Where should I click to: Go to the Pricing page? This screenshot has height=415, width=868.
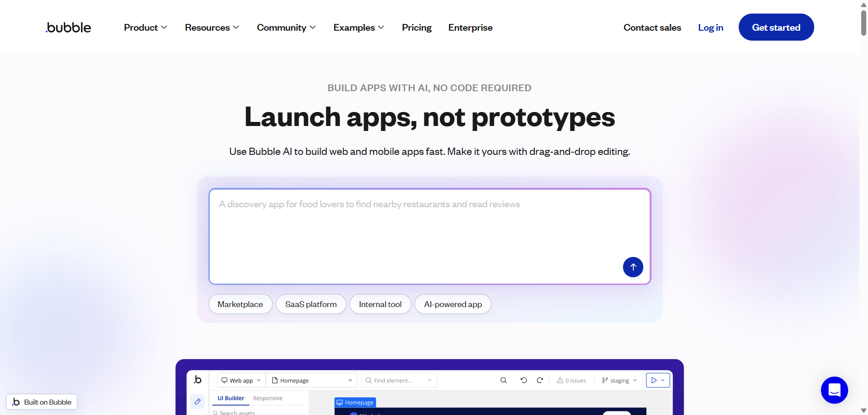(x=417, y=28)
